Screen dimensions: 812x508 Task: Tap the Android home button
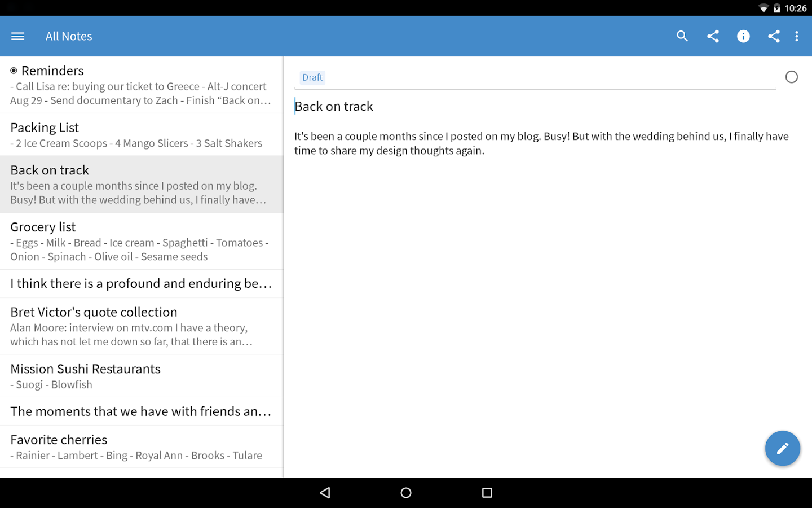point(405,492)
